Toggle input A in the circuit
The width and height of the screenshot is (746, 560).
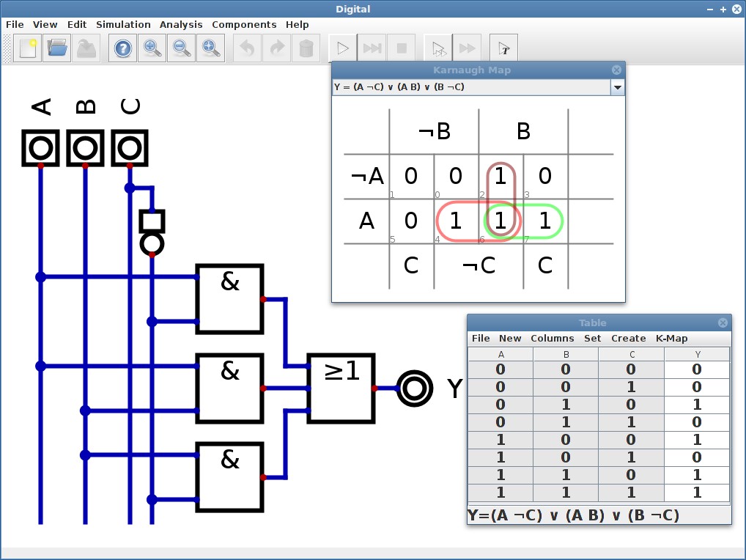coord(41,148)
